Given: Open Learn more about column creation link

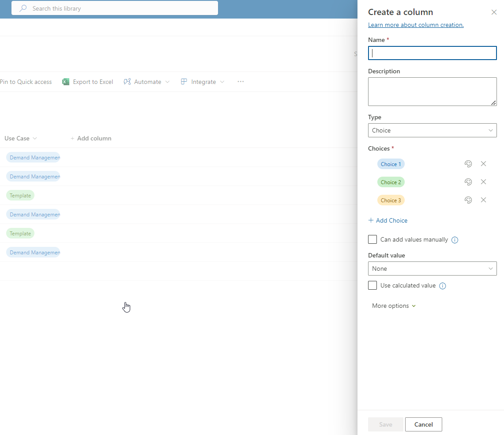Looking at the screenshot, I should pos(416,25).
